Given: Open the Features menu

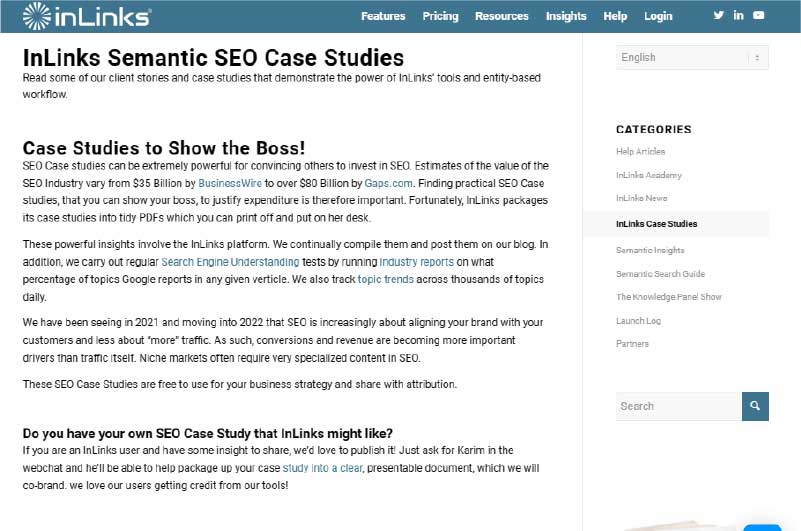Looking at the screenshot, I should (383, 16).
